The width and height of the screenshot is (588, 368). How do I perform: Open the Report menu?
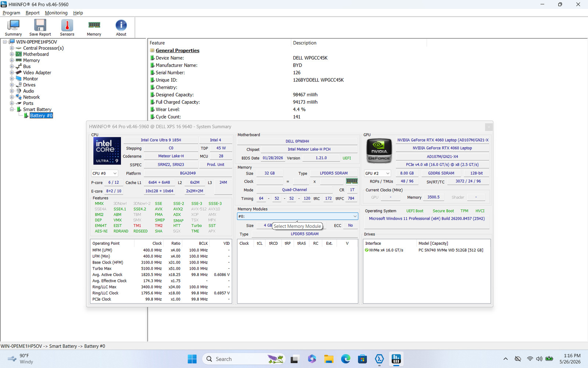pos(33,13)
